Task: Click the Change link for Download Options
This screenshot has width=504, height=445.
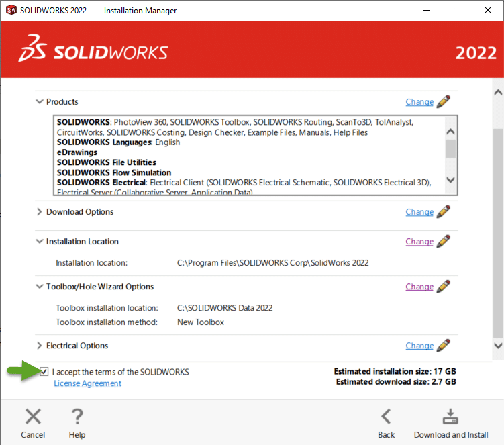Action: pos(419,212)
